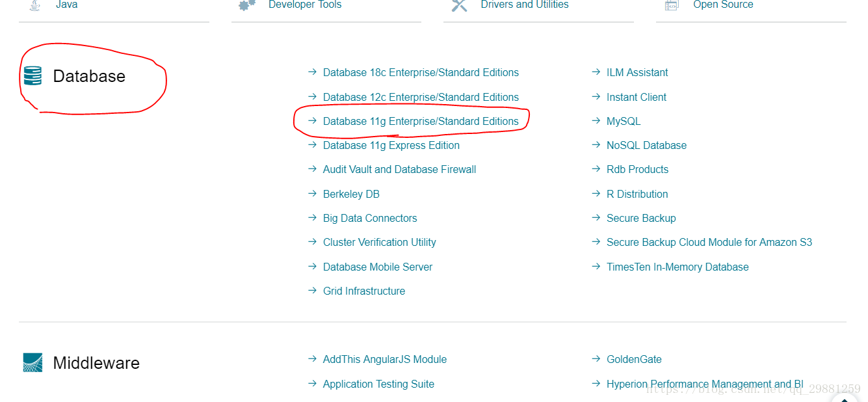Visit the Berkeley DB download link
This screenshot has width=868, height=402.
[x=351, y=194]
